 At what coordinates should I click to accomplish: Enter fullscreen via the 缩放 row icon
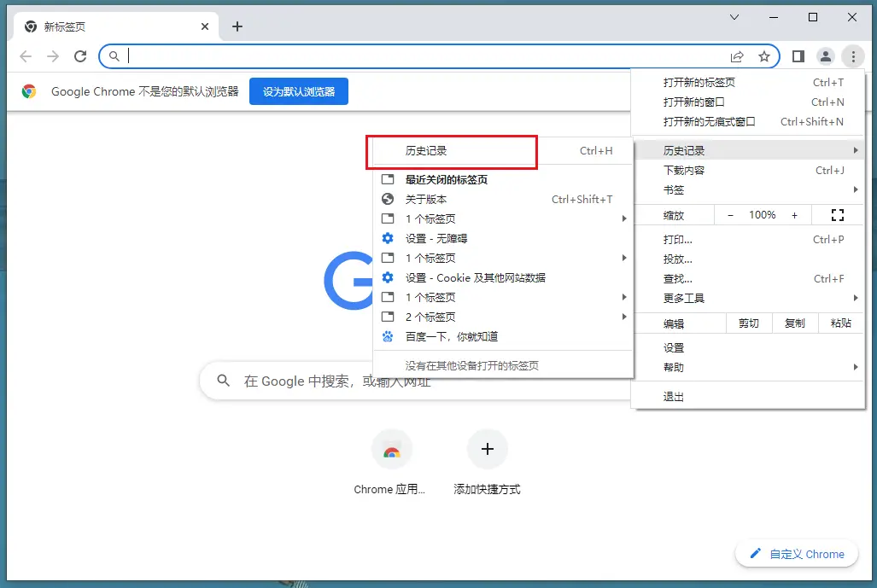point(837,214)
